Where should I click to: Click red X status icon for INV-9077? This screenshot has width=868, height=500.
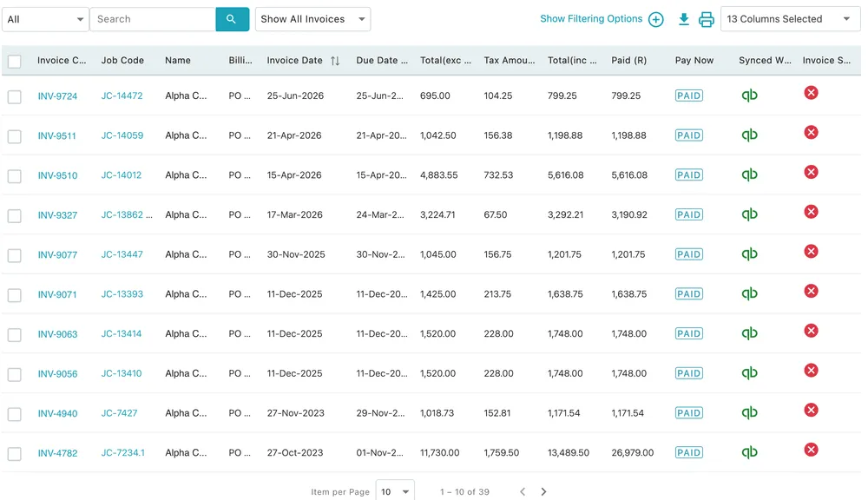pyautogui.click(x=811, y=252)
